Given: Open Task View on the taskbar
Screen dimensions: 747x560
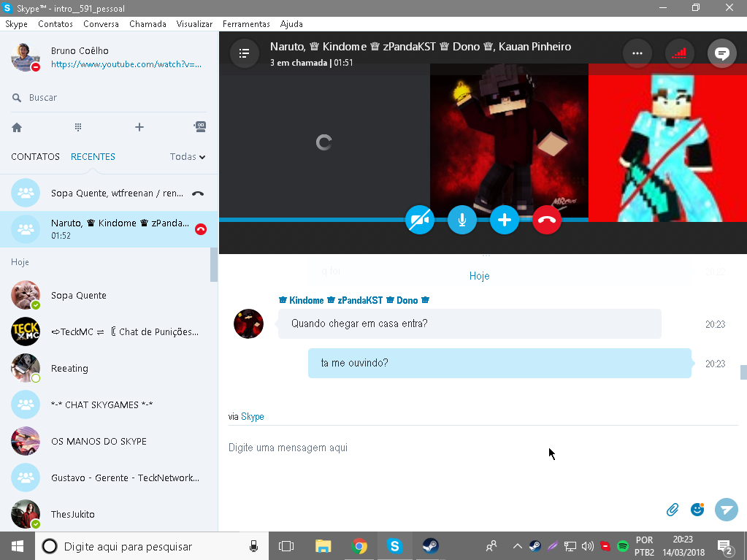Looking at the screenshot, I should pos(286,546).
